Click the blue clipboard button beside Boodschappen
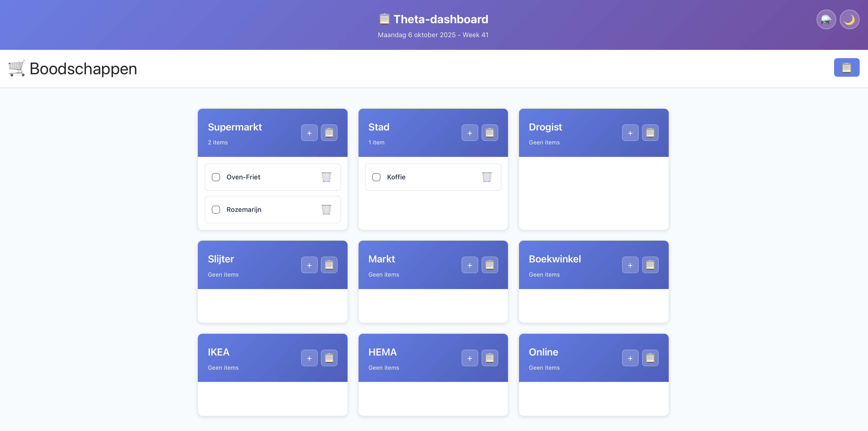The image size is (868, 431). click(846, 67)
